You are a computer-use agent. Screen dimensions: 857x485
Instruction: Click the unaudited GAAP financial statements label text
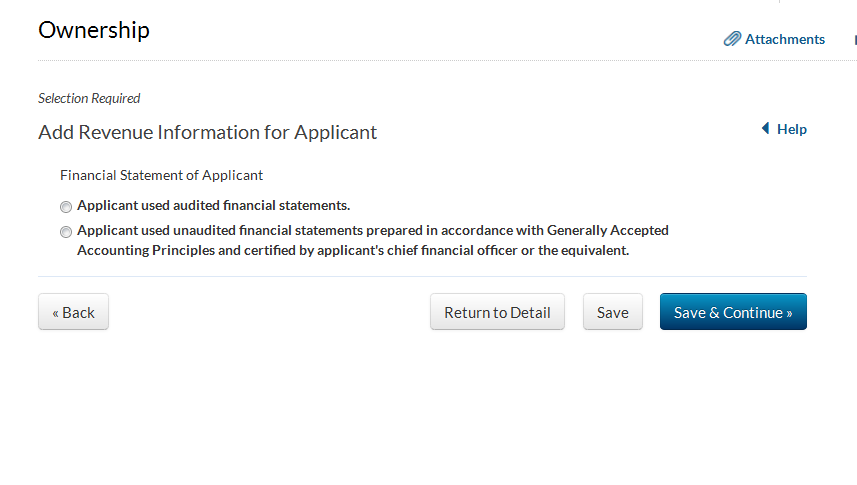[372, 231]
